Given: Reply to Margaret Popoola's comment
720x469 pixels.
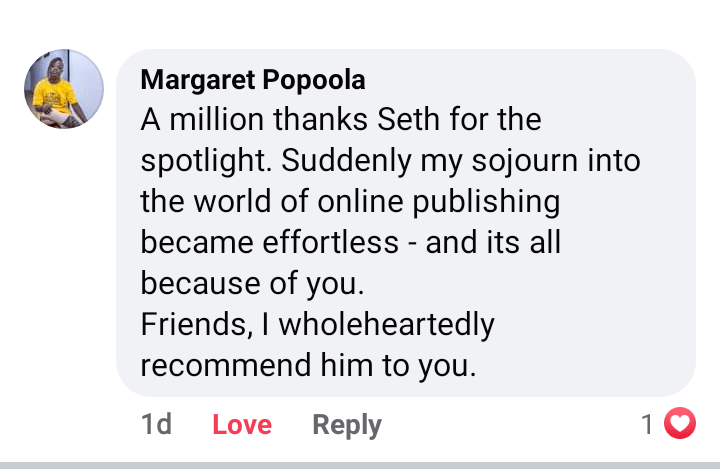Looking at the screenshot, I should [347, 425].
